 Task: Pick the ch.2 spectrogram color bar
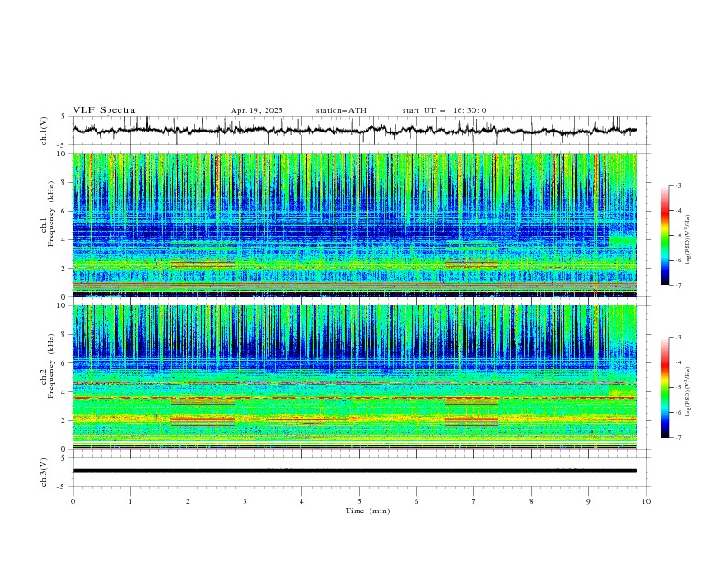[665, 387]
